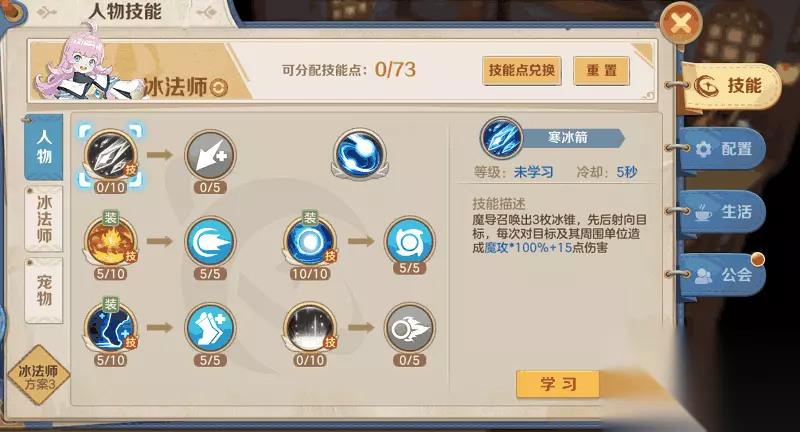
Task: Select the vortex ring skill showing 5/5
Action: (x=409, y=242)
